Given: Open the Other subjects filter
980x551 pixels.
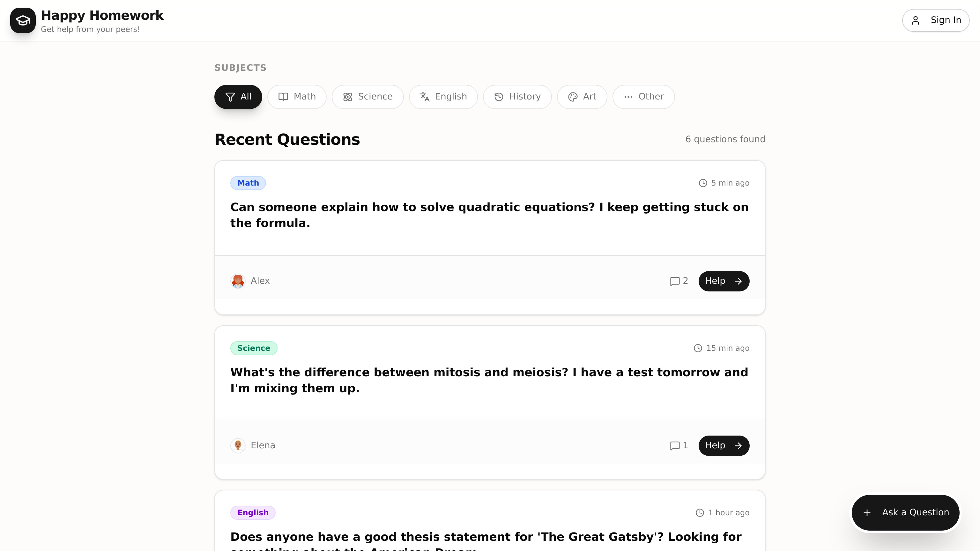Looking at the screenshot, I should coord(643,97).
